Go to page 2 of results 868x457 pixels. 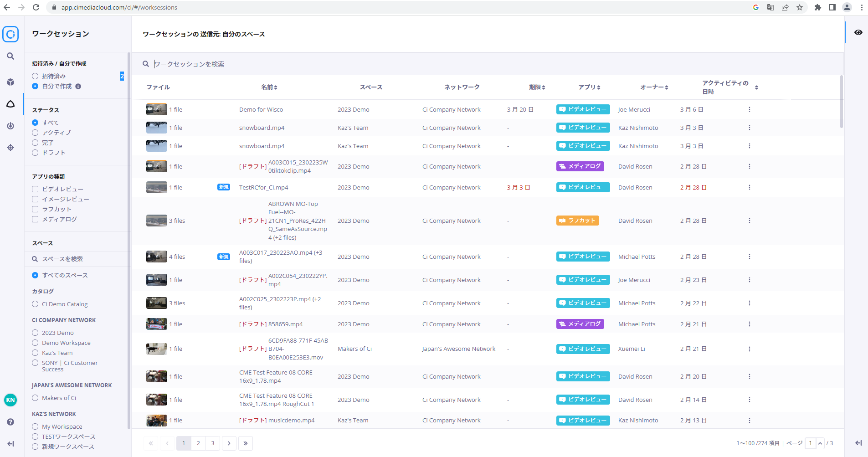pos(198,443)
